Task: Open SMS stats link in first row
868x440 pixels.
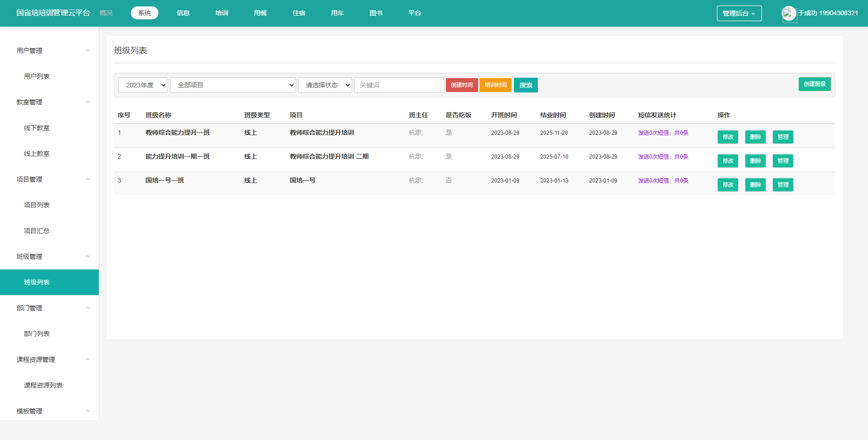Action: pos(663,133)
